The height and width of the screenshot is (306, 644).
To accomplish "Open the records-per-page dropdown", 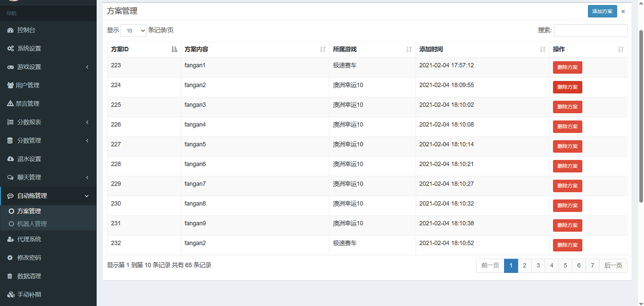I will (133, 30).
